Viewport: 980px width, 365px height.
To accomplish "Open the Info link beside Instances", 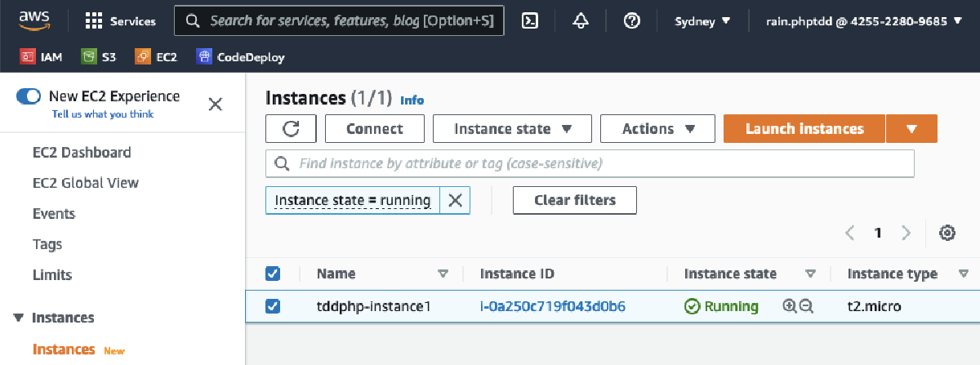I will click(412, 100).
